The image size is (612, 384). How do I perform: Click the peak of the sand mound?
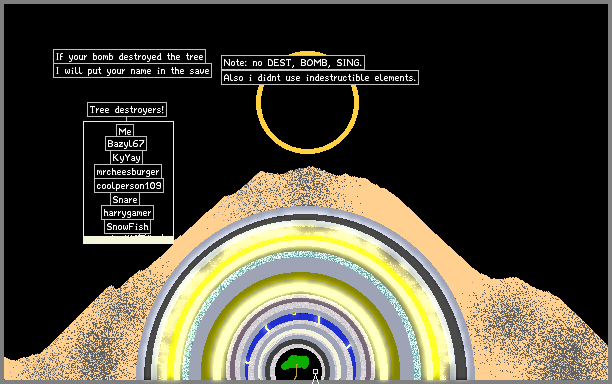coord(310,169)
